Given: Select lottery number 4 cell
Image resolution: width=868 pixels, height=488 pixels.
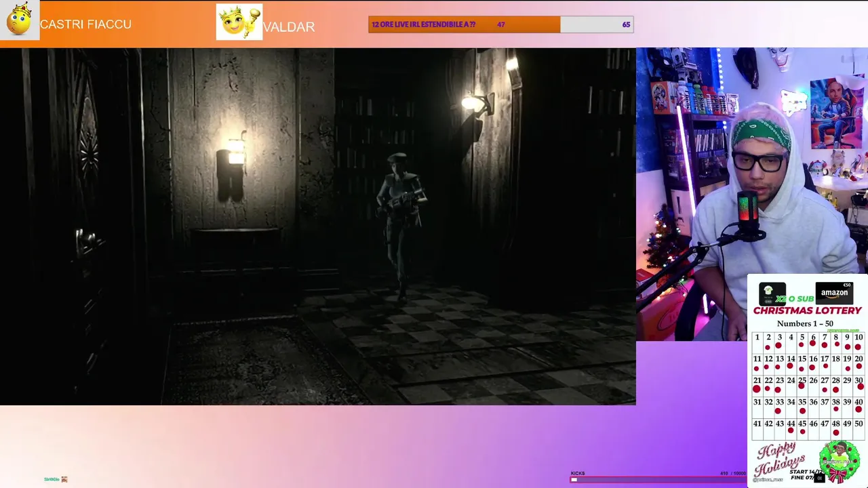Looking at the screenshot, I should [791, 342].
